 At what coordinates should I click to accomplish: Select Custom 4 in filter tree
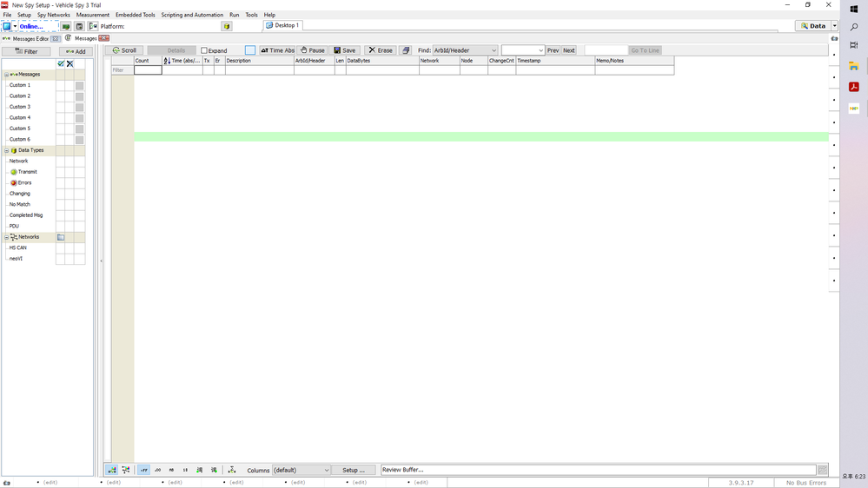(20, 118)
